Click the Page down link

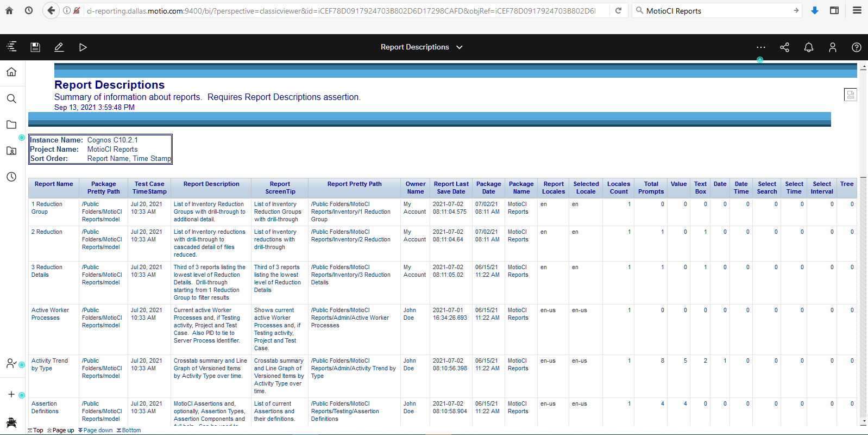tap(95, 430)
